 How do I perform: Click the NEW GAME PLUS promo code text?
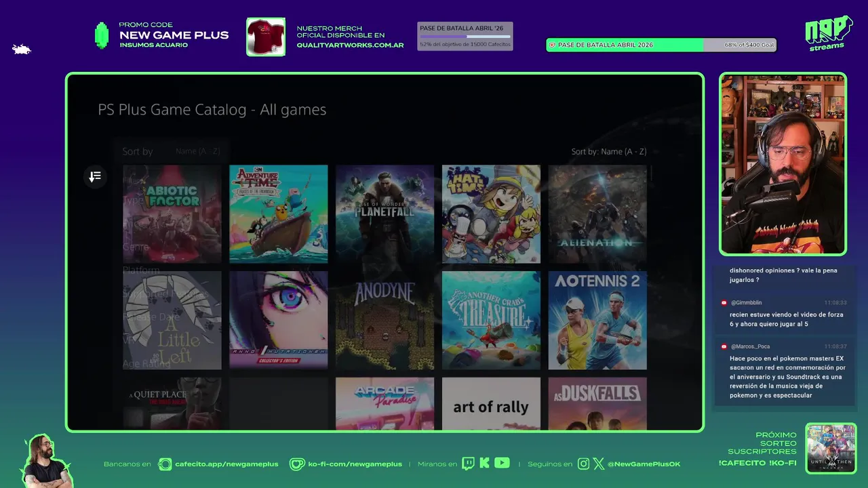[x=174, y=35]
